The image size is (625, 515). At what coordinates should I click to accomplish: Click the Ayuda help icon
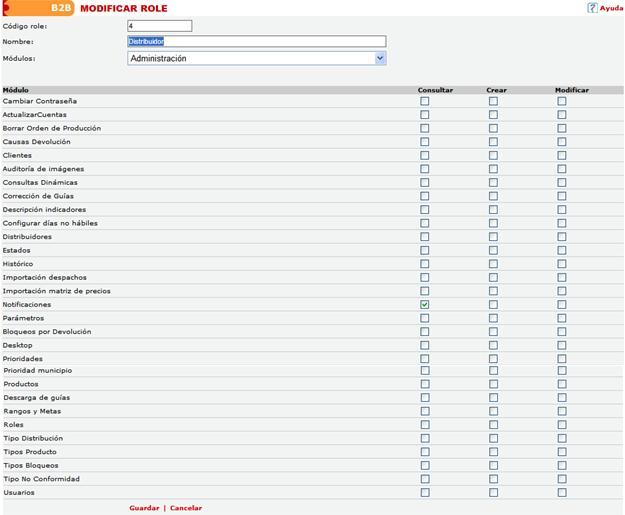[591, 8]
